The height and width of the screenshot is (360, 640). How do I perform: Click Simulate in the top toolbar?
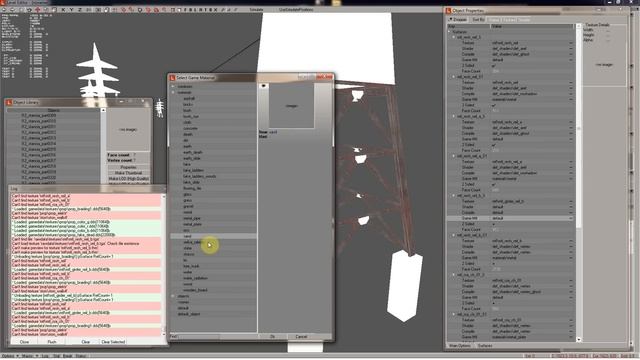[x=256, y=9]
